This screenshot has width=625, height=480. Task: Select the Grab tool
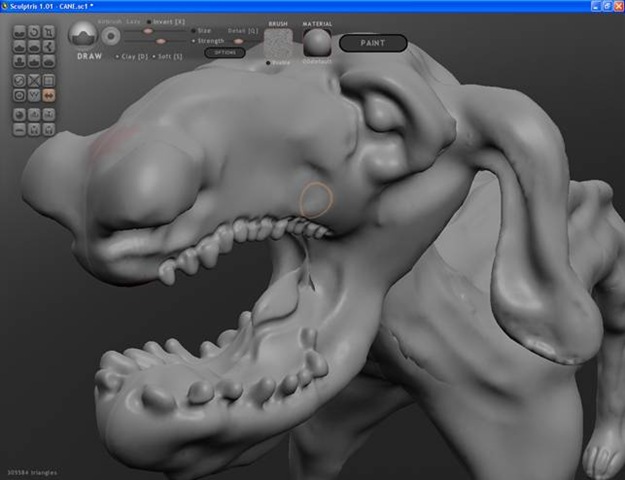click(49, 47)
